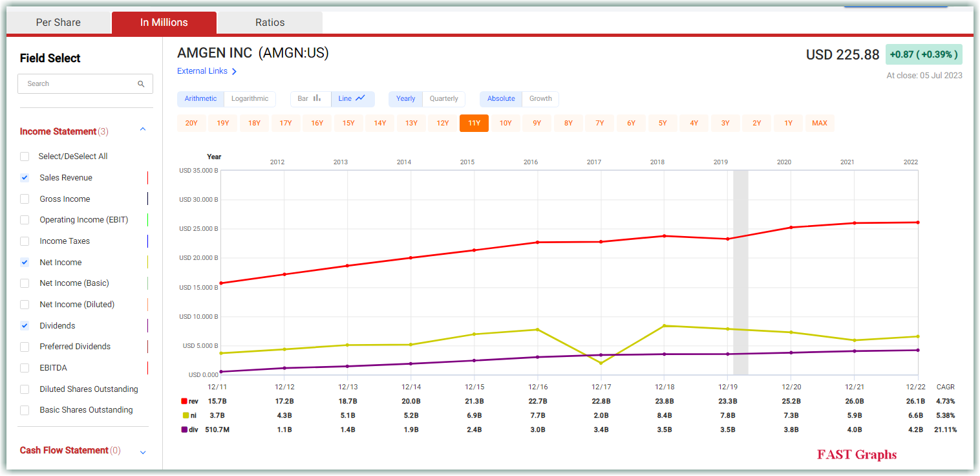The width and height of the screenshot is (980, 476).
Task: Deselect the Dividends checkbox
Action: click(25, 326)
